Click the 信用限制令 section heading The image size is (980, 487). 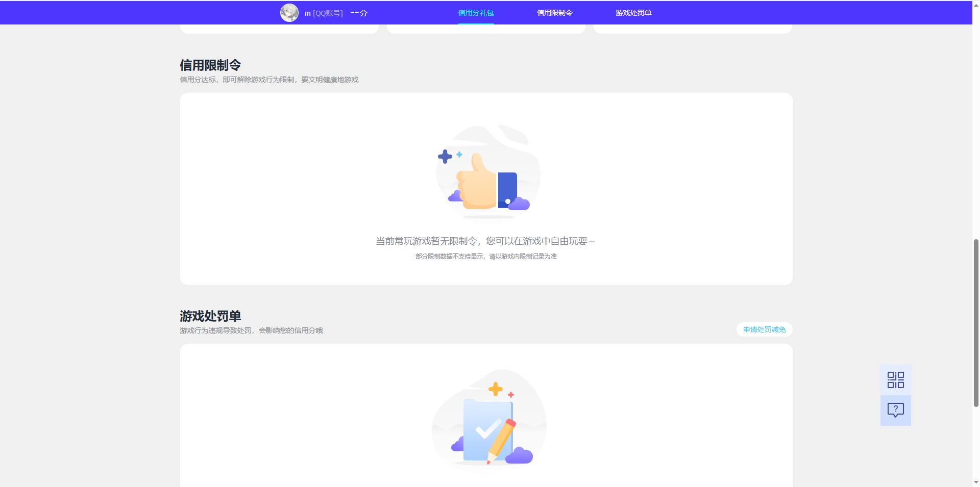(x=210, y=65)
